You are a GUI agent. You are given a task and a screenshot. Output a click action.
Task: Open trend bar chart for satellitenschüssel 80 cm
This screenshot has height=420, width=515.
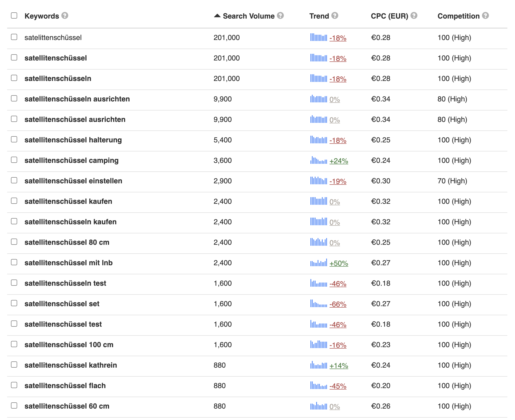click(319, 242)
